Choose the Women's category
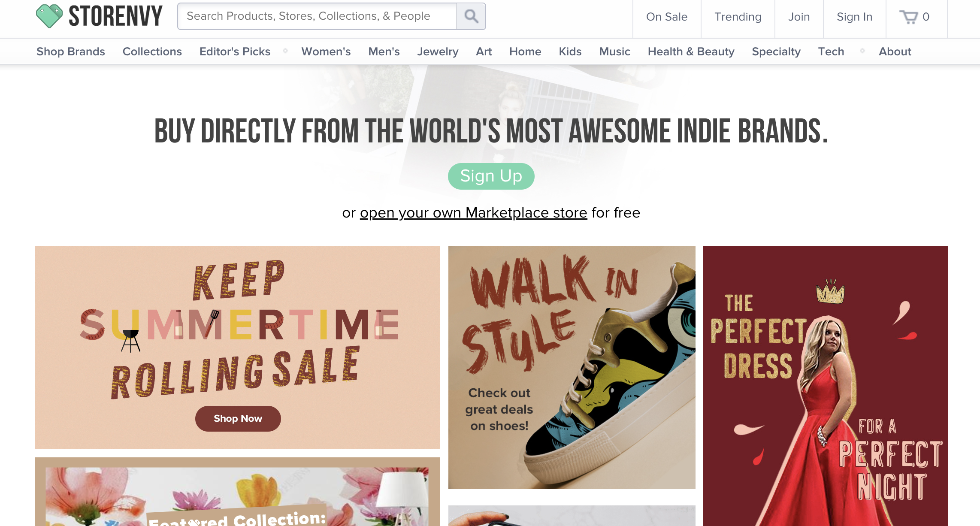The height and width of the screenshot is (526, 980). (326, 51)
